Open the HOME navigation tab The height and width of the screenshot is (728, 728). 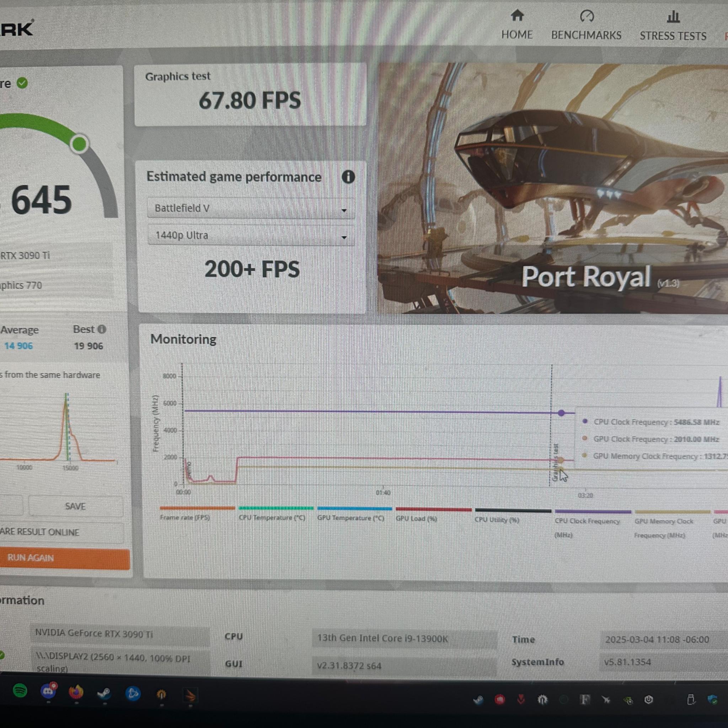(516, 25)
